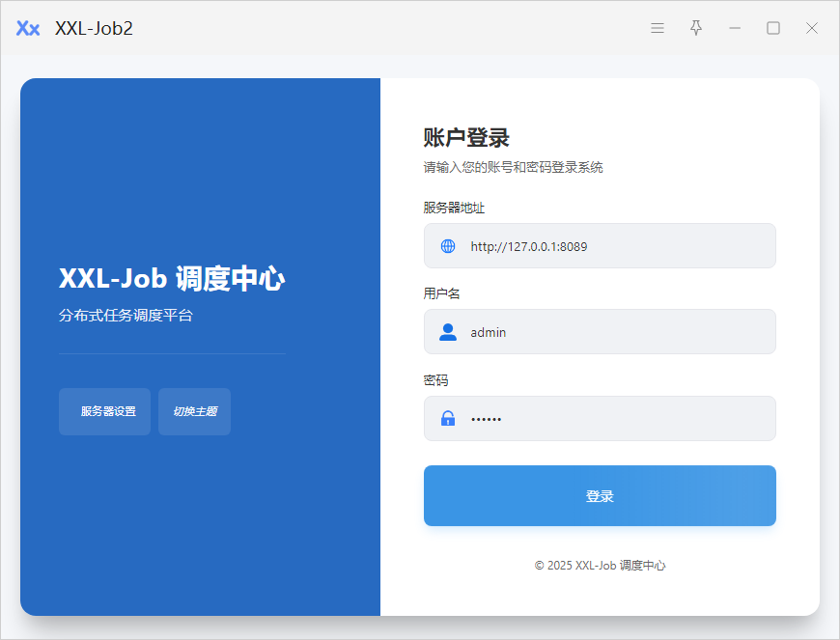Focus the password input field

point(600,418)
